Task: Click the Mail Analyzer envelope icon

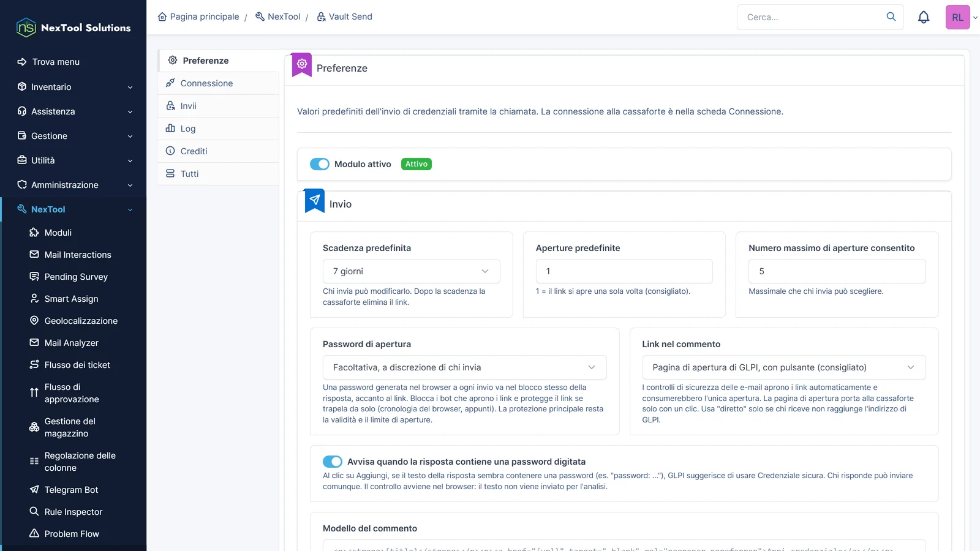Action: 34,342
